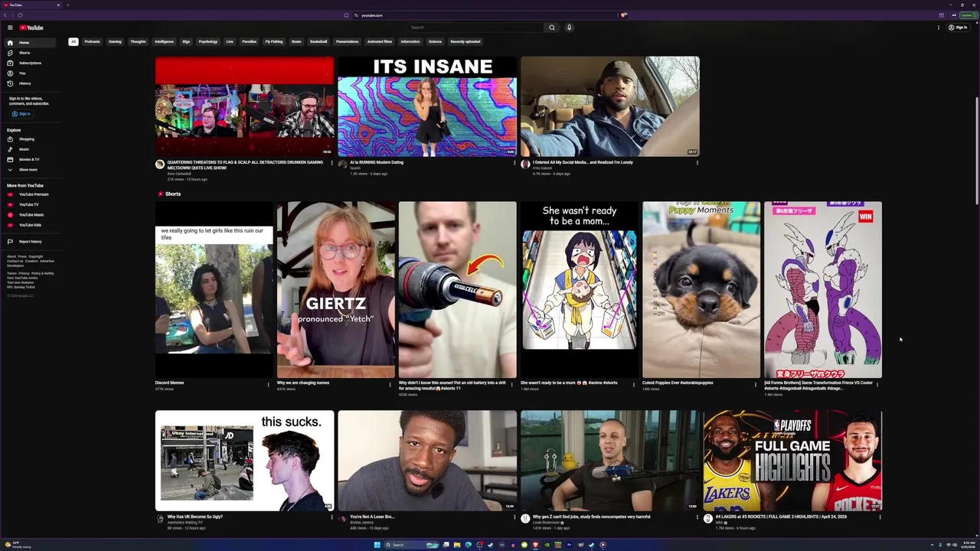The height and width of the screenshot is (551, 980).
Task: Select the Animated films filter chip
Action: pyautogui.click(x=380, y=41)
